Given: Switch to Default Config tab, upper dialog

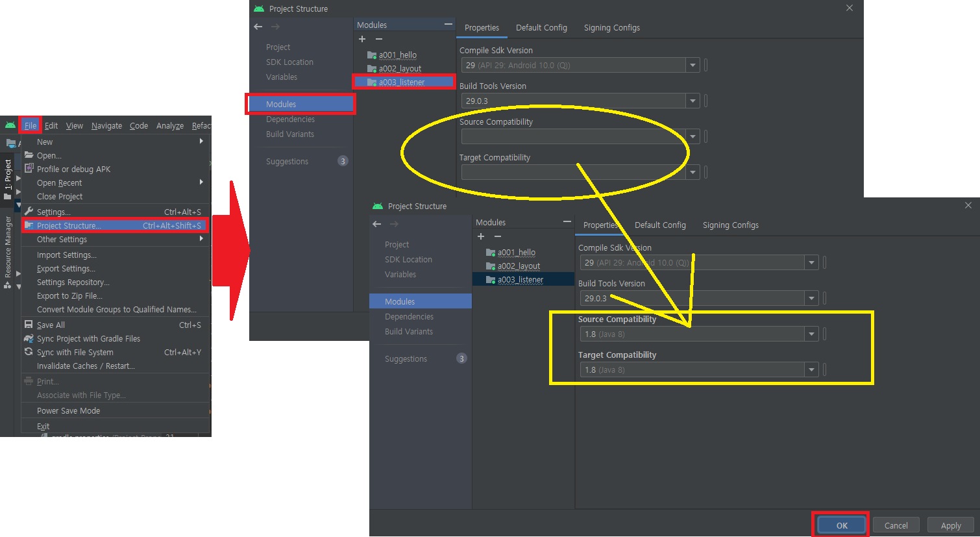Looking at the screenshot, I should tap(541, 27).
